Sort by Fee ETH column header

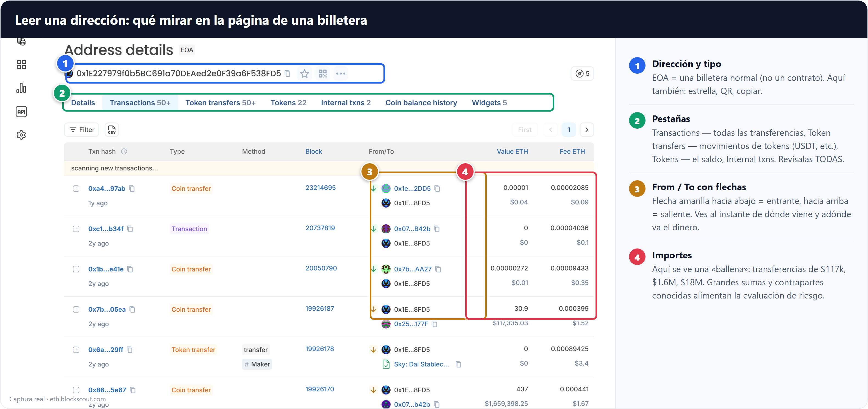572,151
